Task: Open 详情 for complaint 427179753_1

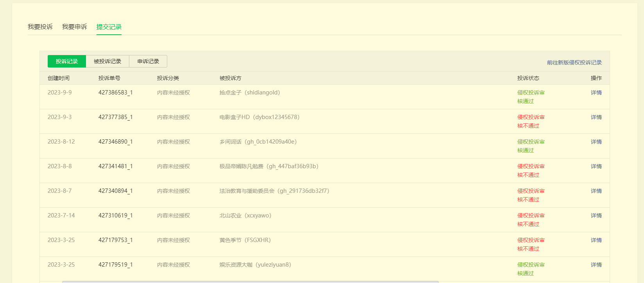Action: 596,240
